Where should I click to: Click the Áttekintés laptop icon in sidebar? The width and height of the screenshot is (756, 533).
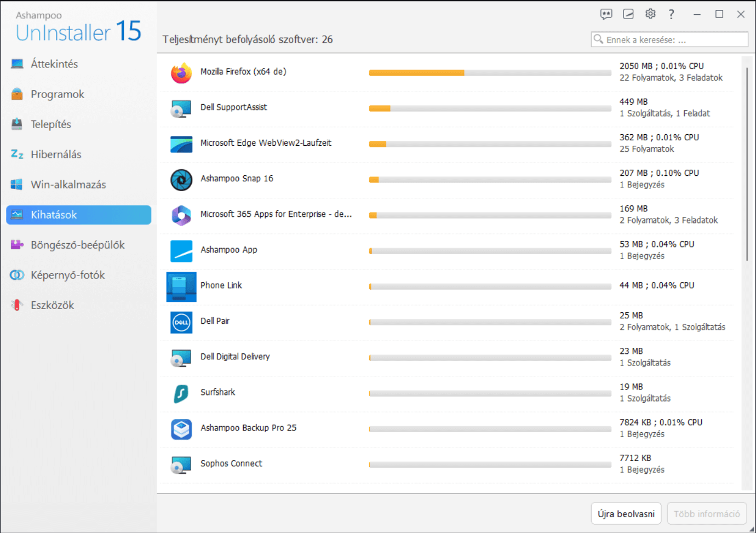point(18,64)
